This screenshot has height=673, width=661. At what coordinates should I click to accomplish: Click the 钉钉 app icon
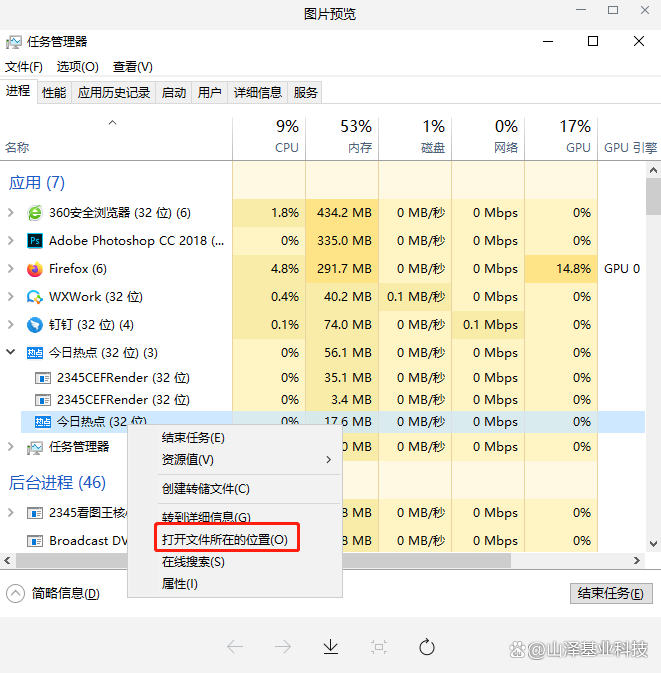coord(35,325)
